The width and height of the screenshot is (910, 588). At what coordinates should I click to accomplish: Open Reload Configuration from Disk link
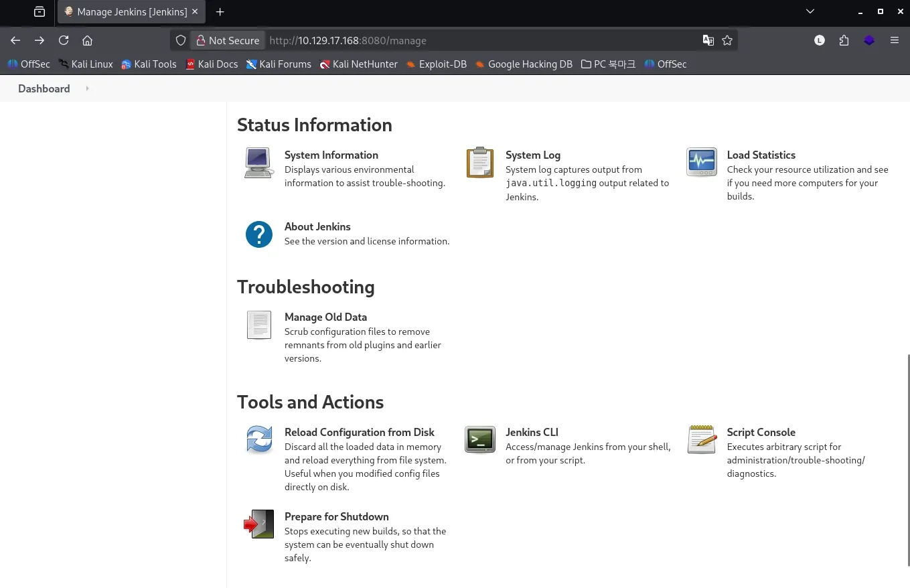pyautogui.click(x=360, y=432)
